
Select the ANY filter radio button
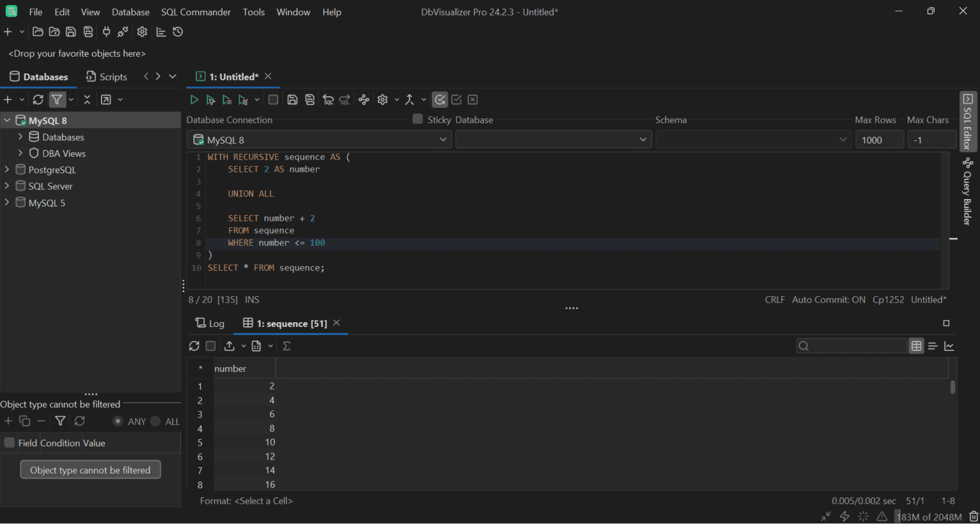coord(118,421)
